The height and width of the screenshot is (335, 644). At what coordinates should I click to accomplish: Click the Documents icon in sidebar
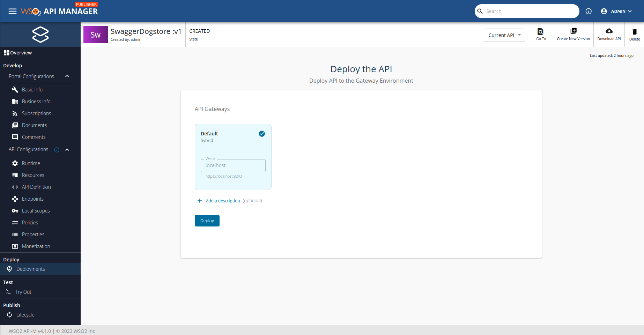[x=15, y=125]
